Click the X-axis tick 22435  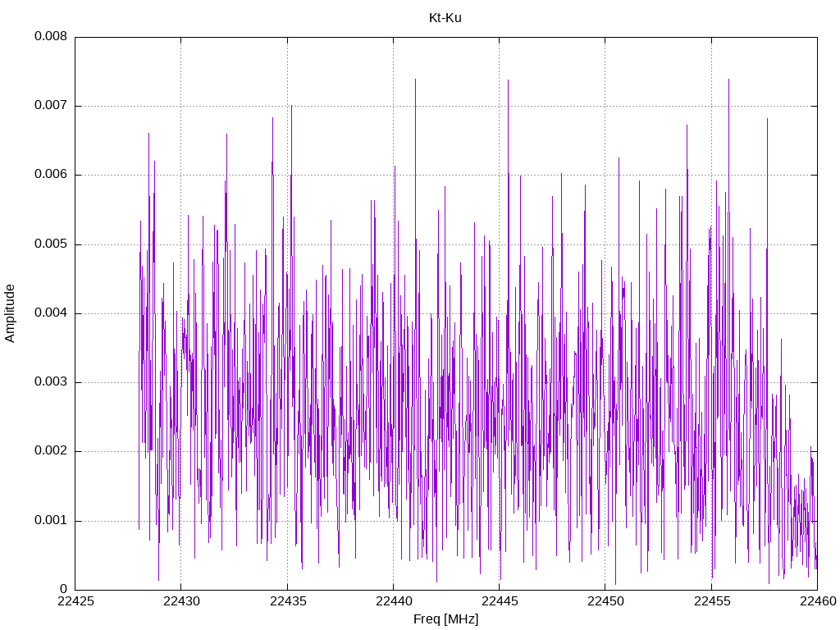click(x=288, y=601)
